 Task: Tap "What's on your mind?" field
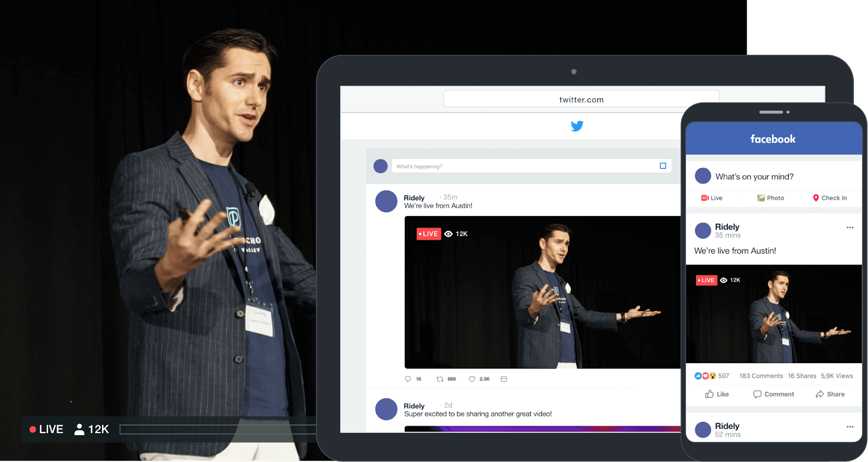755,176
